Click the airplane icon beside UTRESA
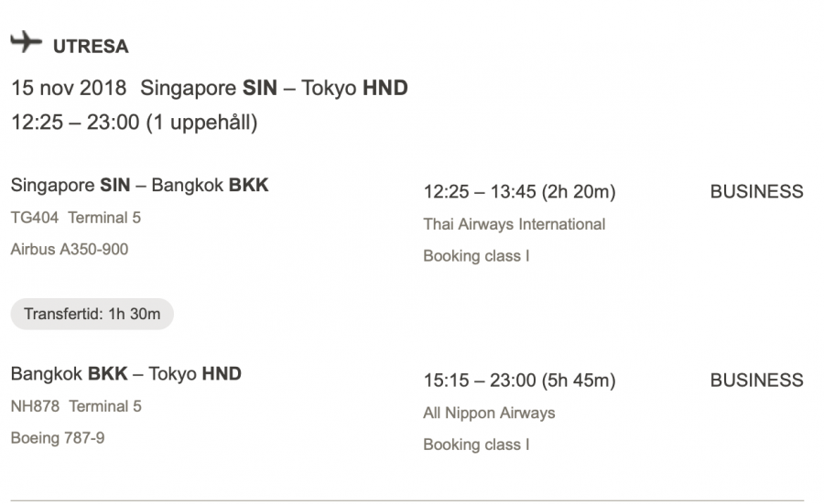 [27, 42]
